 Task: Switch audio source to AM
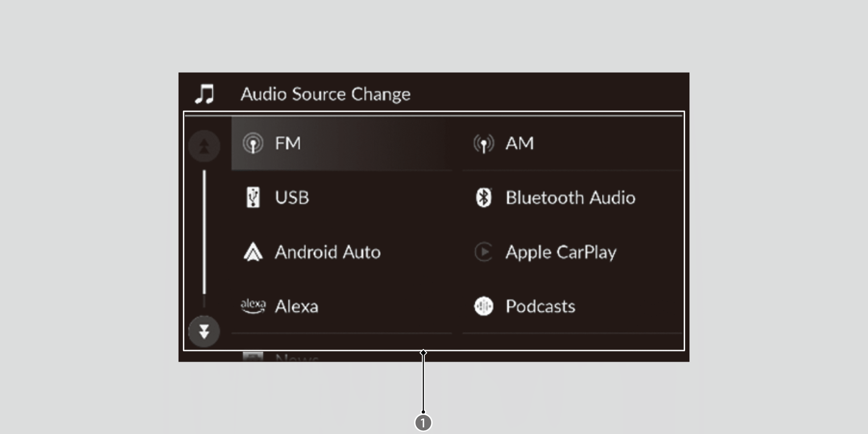[x=520, y=143]
